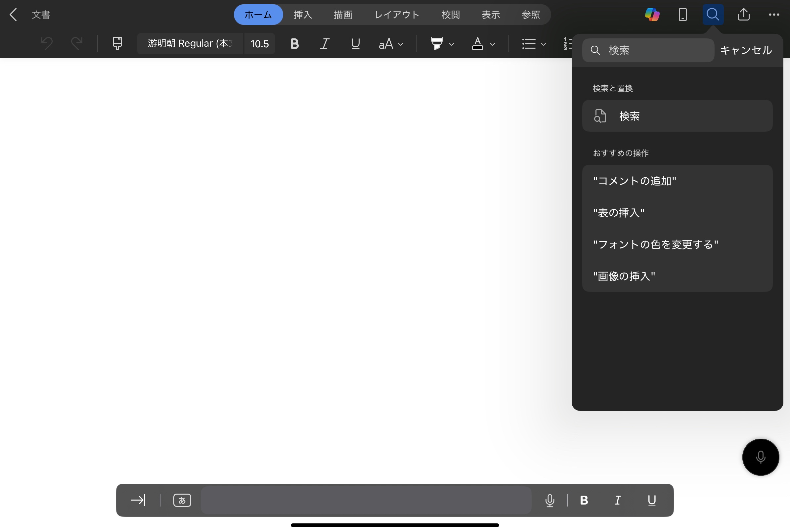Viewport: 790px width, 532px height.
Task: Open the レイアウト tab
Action: coord(397,15)
